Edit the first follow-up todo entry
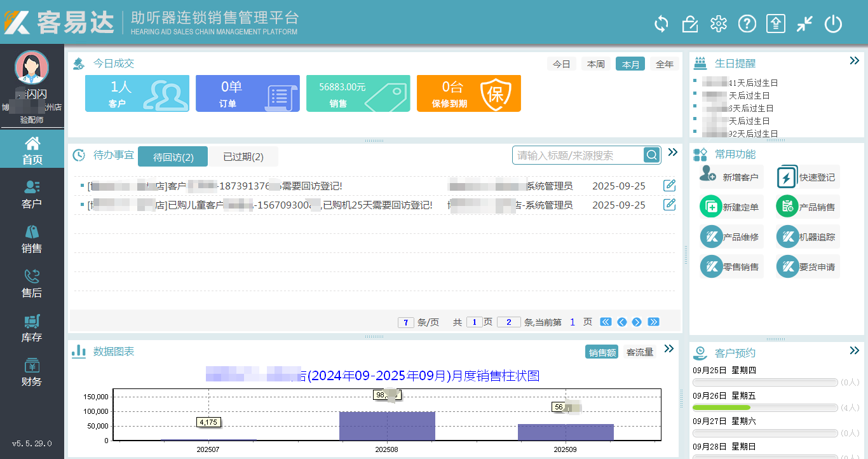The image size is (868, 459). coord(669,186)
